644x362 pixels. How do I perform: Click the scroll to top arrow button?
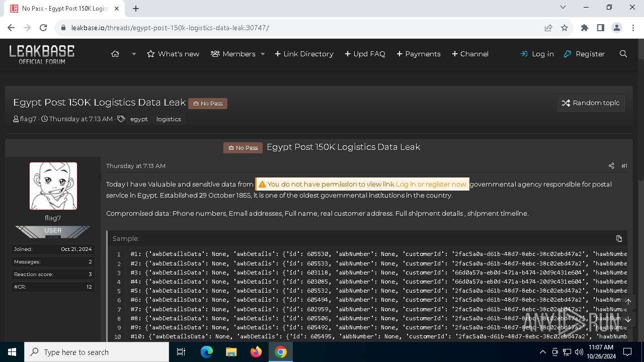pyautogui.click(x=628, y=302)
